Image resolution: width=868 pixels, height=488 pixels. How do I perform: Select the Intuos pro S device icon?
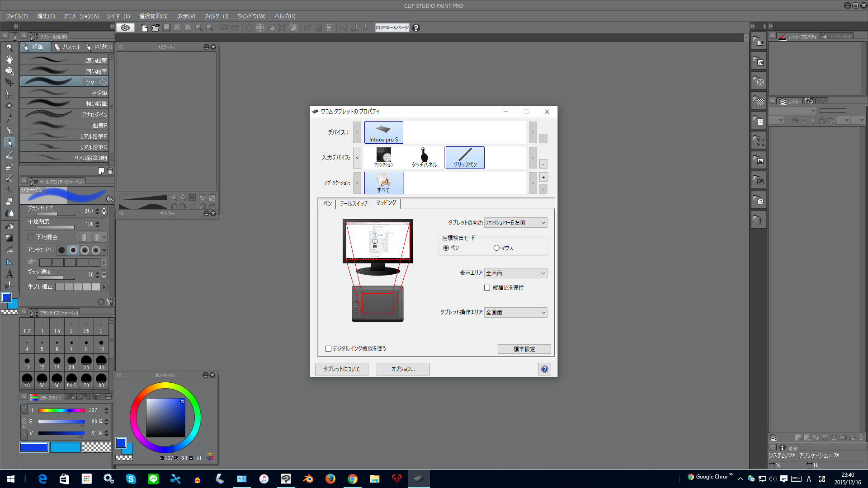click(383, 132)
